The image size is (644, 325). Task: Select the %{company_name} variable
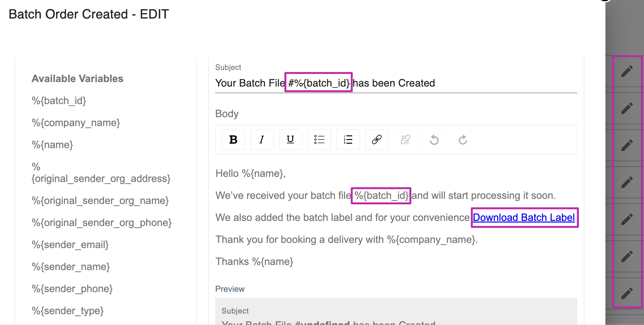[x=76, y=123]
